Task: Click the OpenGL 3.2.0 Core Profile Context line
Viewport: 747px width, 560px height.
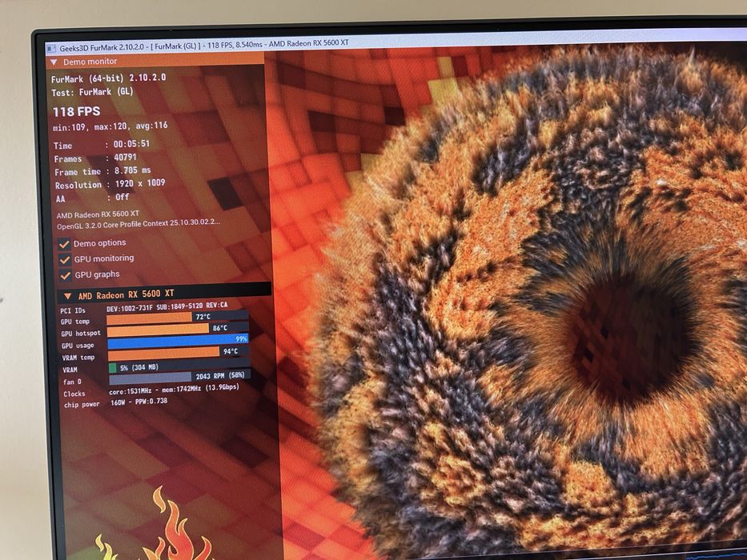Action: pos(139,224)
